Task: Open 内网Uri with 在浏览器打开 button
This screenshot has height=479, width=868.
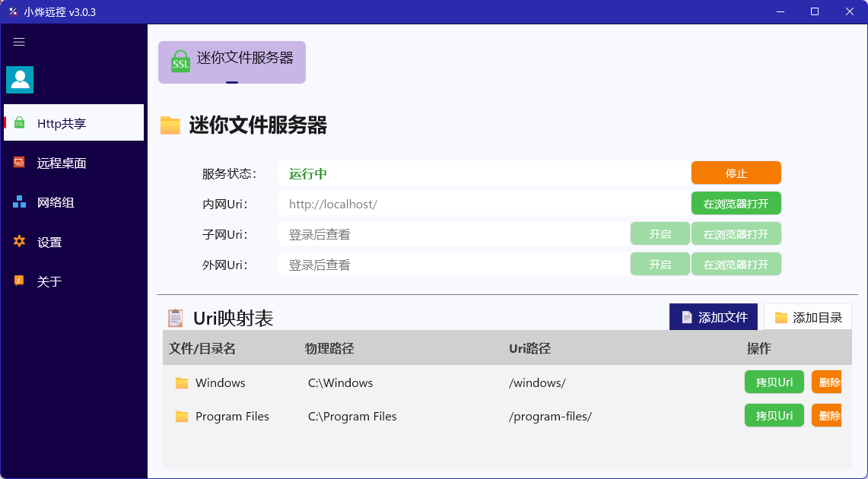Action: click(x=736, y=204)
